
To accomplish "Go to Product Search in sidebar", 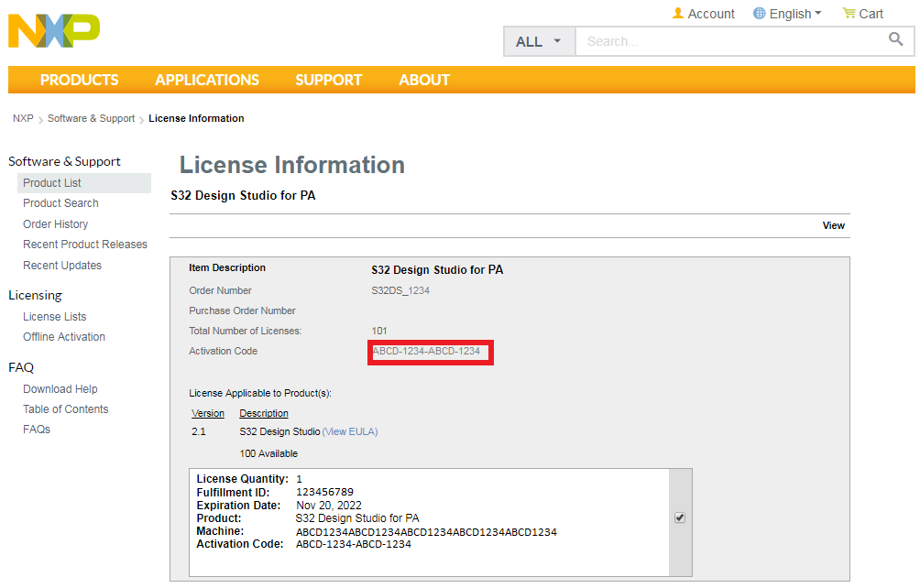I will [x=60, y=203].
